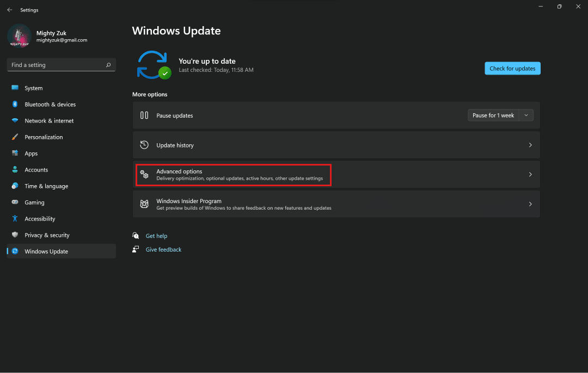Click the Bluetooth & devices icon
This screenshot has height=373, width=588.
point(15,104)
